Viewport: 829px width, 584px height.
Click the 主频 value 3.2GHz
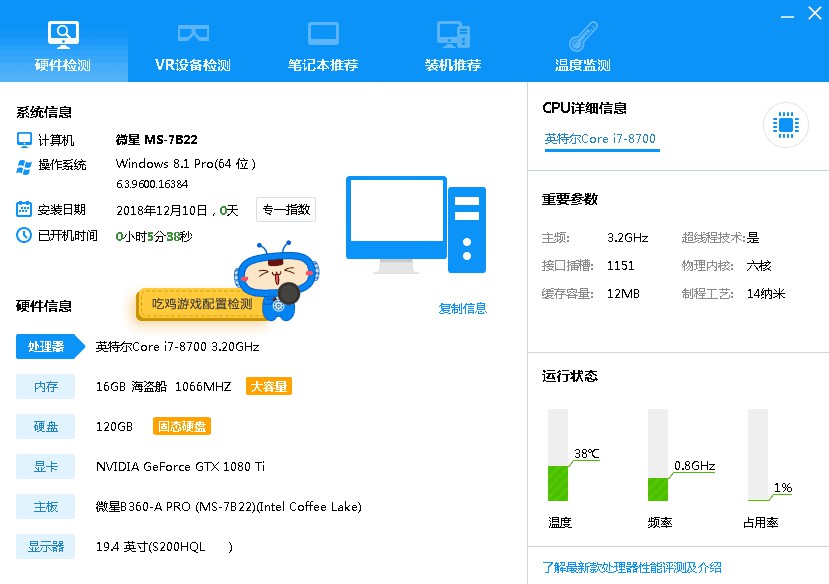(x=628, y=238)
